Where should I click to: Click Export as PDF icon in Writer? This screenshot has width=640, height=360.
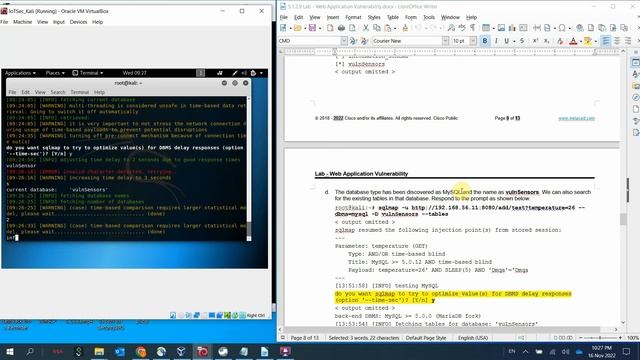point(330,28)
